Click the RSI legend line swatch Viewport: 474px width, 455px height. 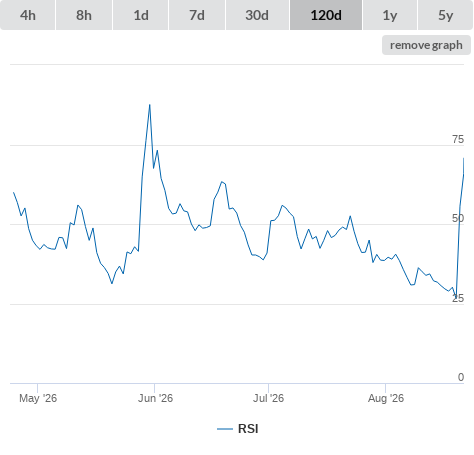(x=225, y=429)
